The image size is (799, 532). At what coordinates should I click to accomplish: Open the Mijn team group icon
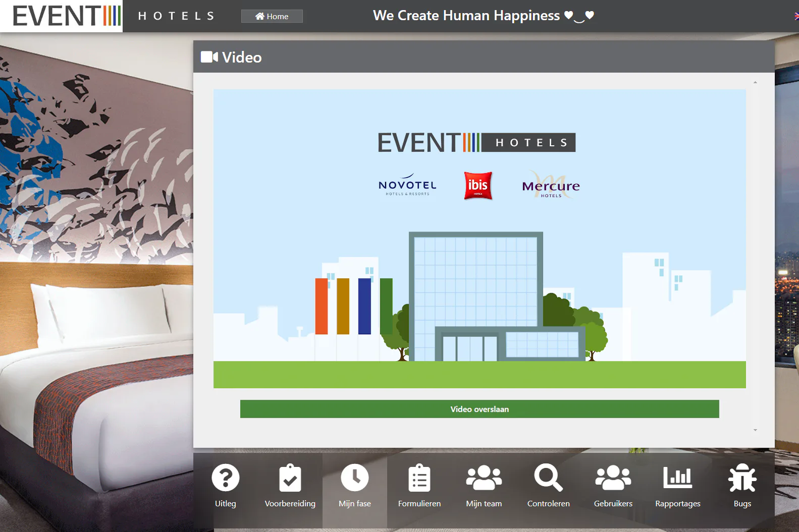[484, 478]
